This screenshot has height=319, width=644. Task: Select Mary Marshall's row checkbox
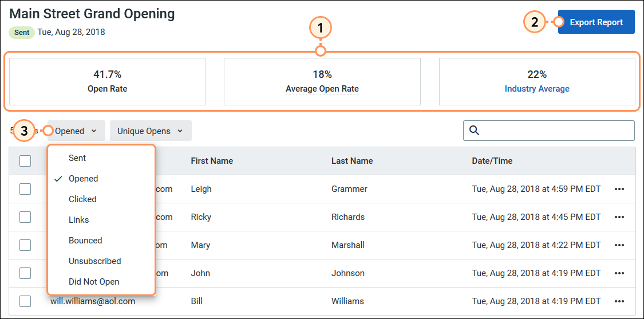click(25, 245)
